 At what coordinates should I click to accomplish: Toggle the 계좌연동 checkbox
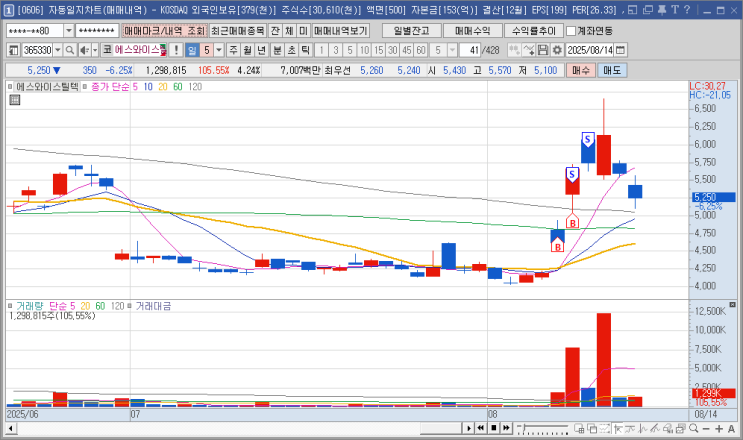(571, 31)
